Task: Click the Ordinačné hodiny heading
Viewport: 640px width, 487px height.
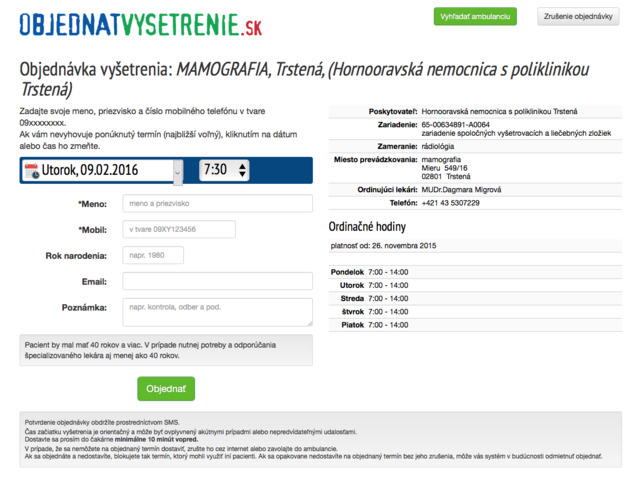Action: tap(367, 227)
